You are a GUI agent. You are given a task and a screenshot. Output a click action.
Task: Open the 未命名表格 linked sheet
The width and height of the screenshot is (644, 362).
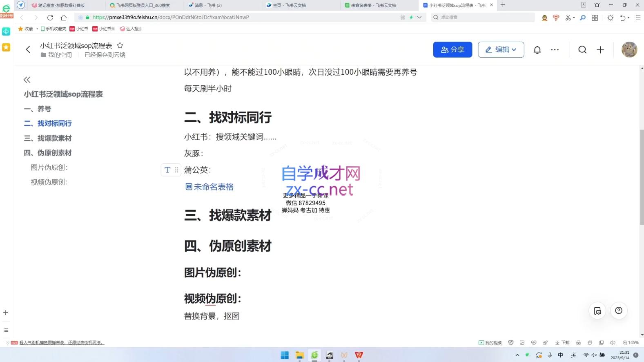(209, 187)
